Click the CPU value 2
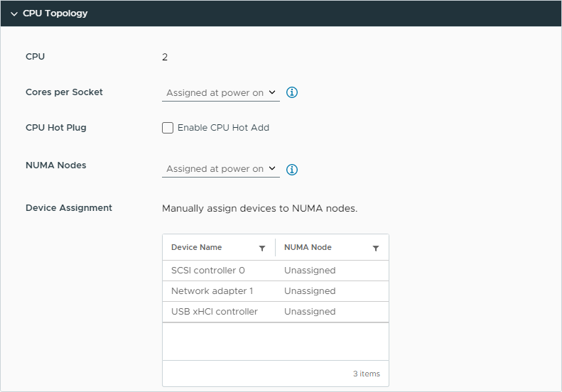Viewport: 562px width, 392px height. pyautogui.click(x=165, y=58)
